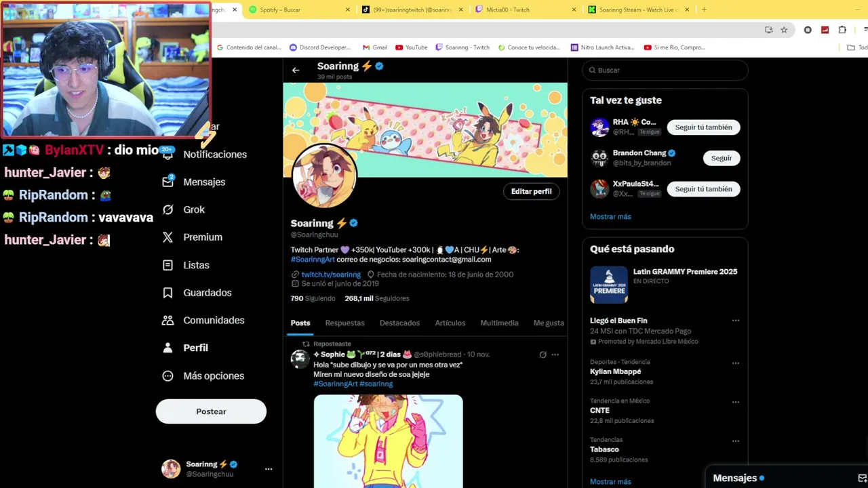Switch to the Me gusta tab
The height and width of the screenshot is (488, 868).
click(549, 323)
